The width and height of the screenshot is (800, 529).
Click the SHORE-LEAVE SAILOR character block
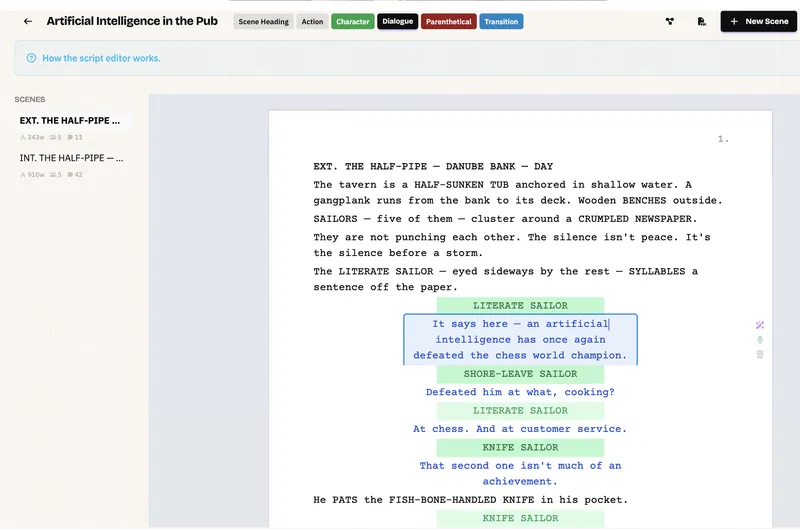click(520, 374)
